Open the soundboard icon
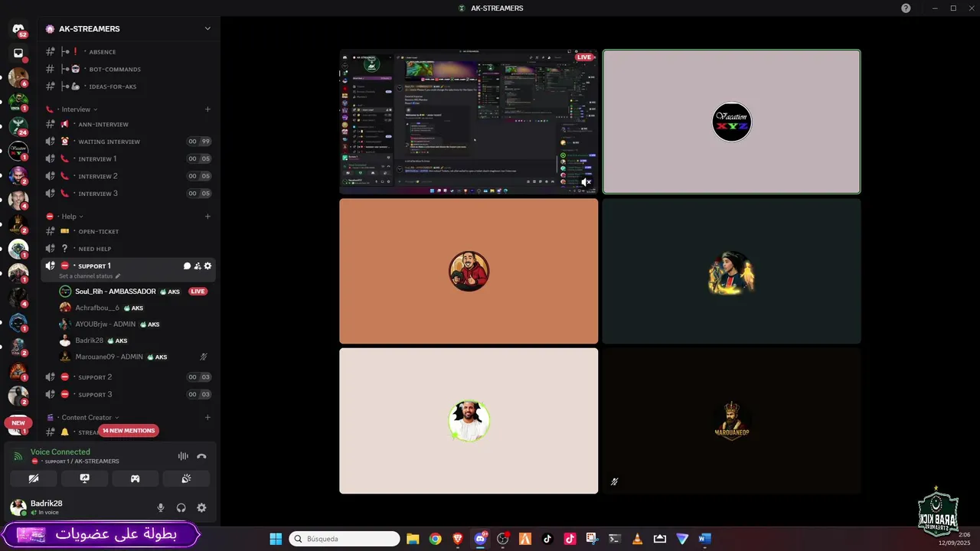Viewport: 980px width, 551px height. (185, 478)
